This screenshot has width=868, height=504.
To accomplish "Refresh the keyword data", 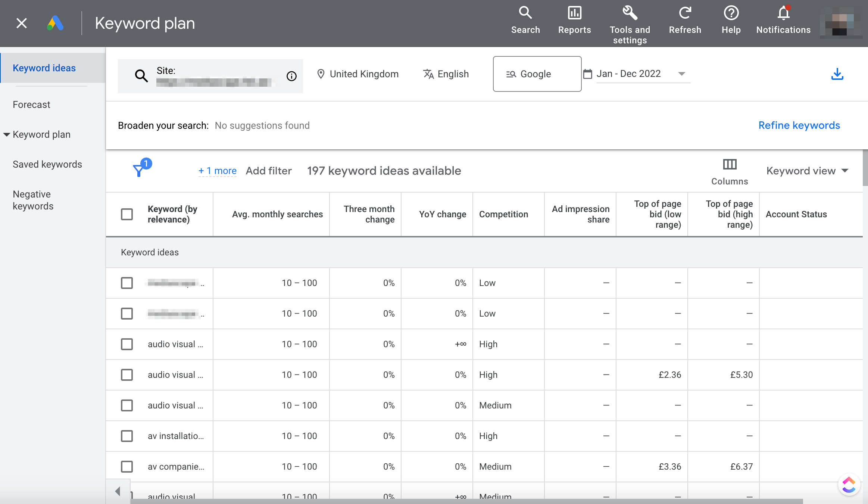I will pyautogui.click(x=685, y=21).
